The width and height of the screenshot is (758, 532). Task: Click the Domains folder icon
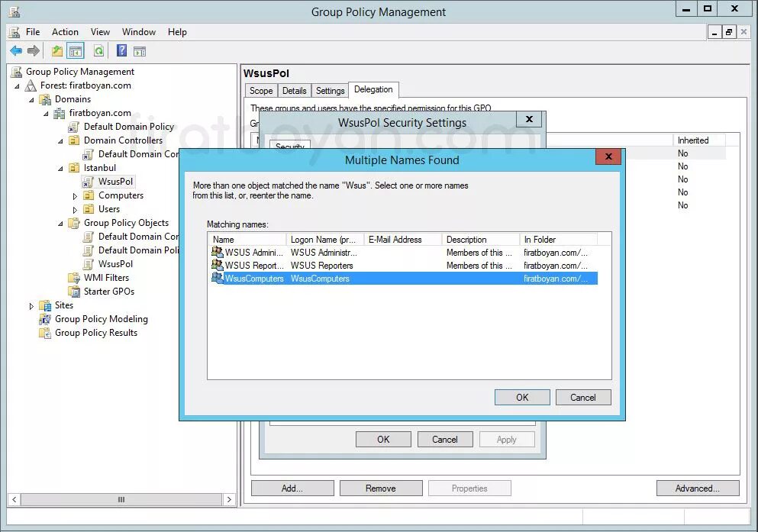(x=46, y=99)
